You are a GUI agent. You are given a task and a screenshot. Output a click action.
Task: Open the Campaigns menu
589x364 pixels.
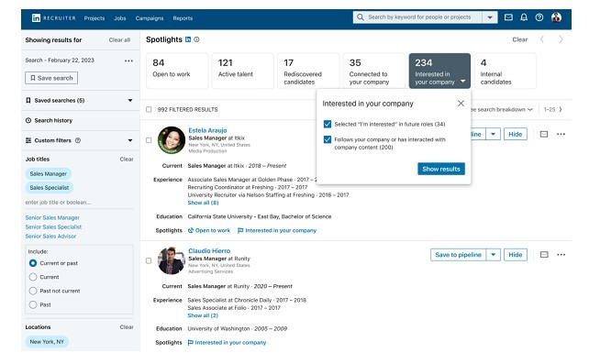point(150,18)
